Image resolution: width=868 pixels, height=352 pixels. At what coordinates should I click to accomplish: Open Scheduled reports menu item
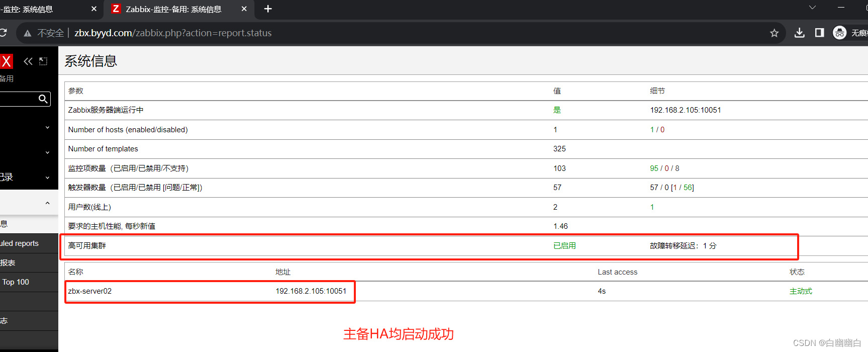29,243
